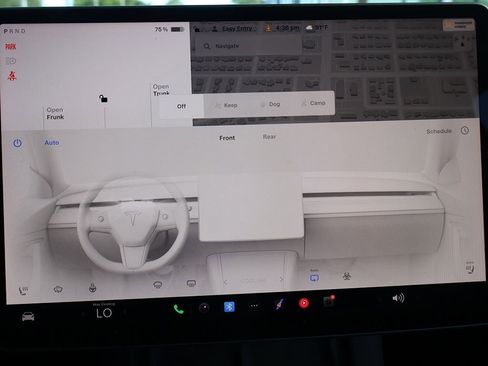This screenshot has width=488, height=366.
Task: Decrease fan speed with left arrow
Action: click(x=225, y=282)
